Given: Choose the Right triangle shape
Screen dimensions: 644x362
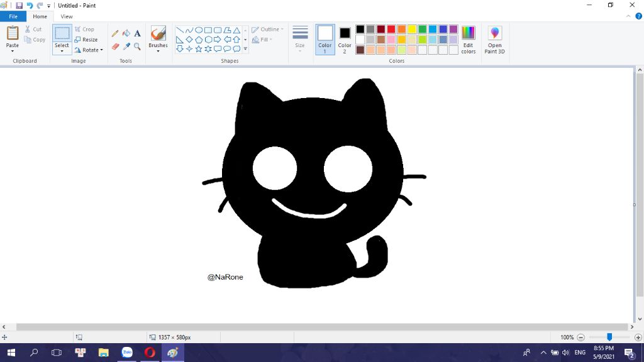Looking at the screenshot, I should click(x=179, y=40).
